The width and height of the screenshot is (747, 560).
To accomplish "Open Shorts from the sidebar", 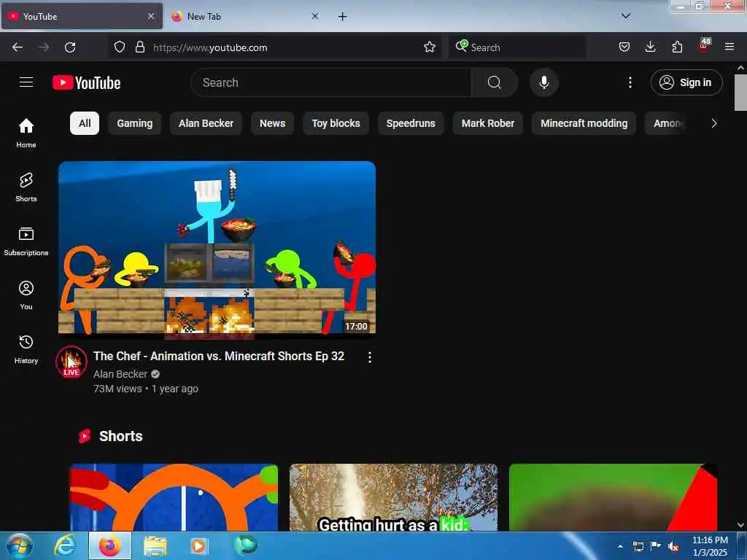I will pyautogui.click(x=26, y=187).
